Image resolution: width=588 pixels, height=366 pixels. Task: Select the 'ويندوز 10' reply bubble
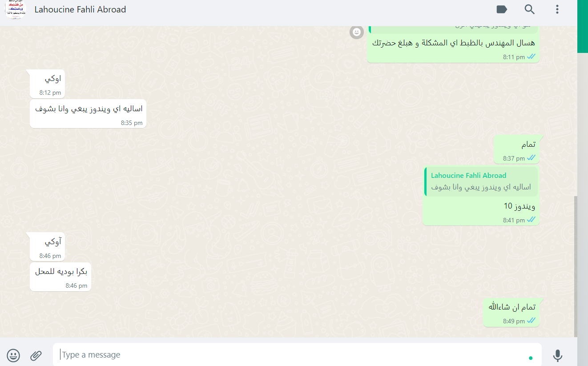(481, 196)
